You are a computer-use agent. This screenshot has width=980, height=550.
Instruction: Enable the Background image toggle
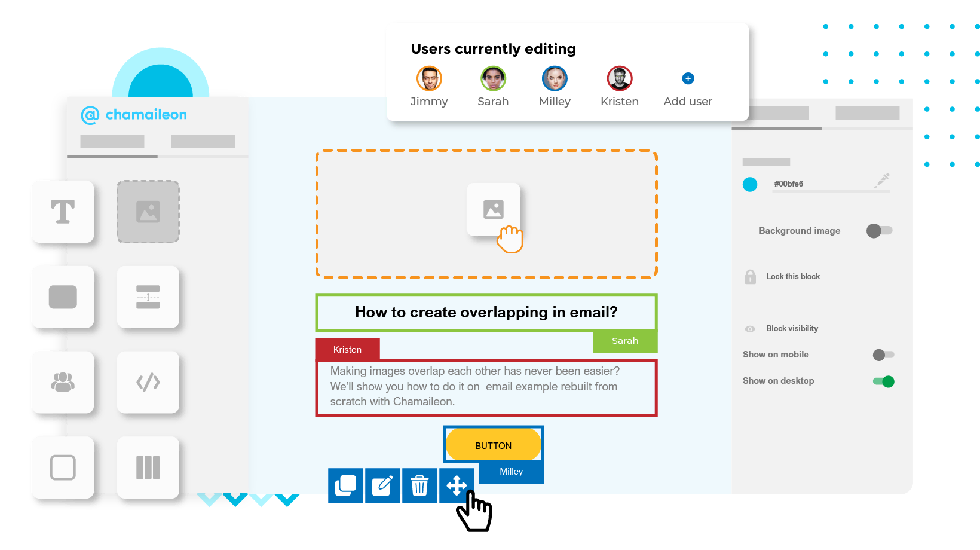coord(879,231)
